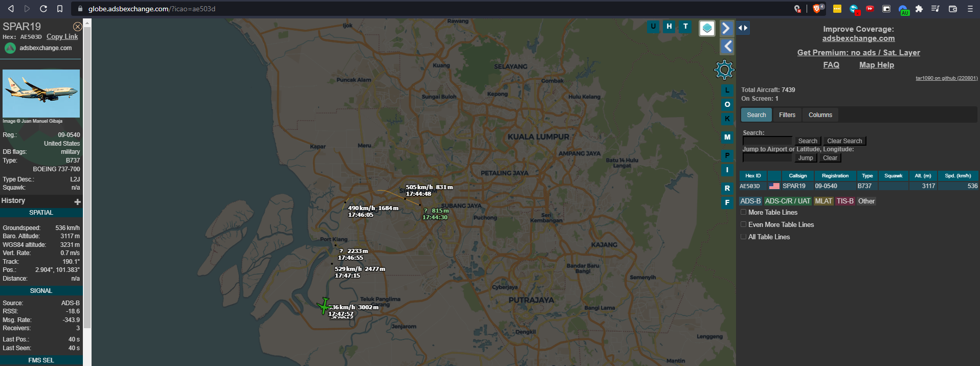Click the aircraft Search input field
Screen dimensions: 980x366
pos(767,141)
